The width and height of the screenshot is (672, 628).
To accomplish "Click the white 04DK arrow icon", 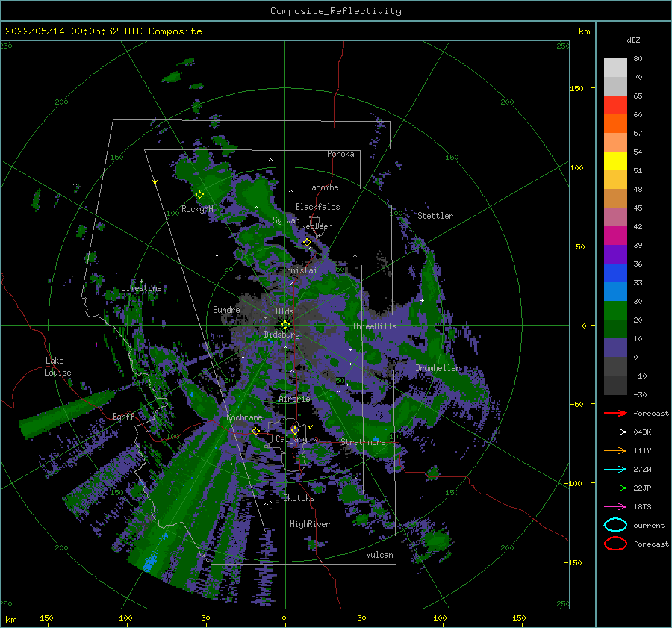I will [615, 432].
